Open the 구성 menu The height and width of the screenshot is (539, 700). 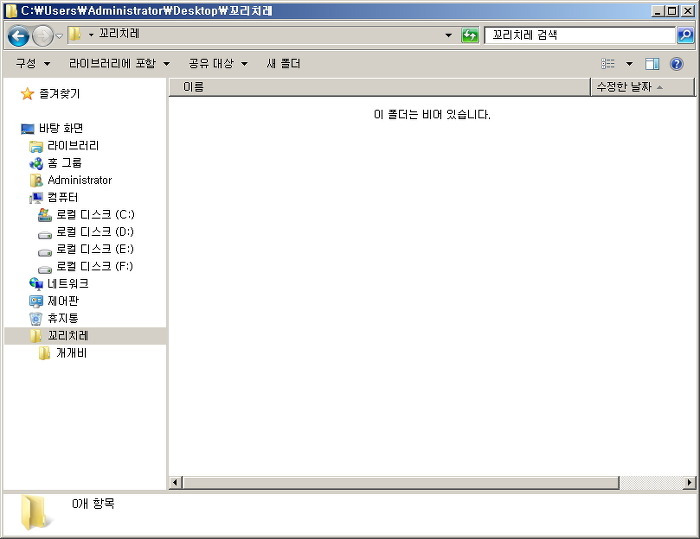(x=33, y=63)
